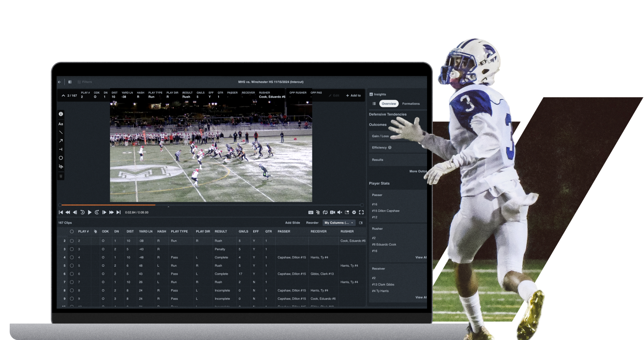This screenshot has height=340, width=644.
Task: Expand the Gain / Loss outcome section
Action: [x=397, y=136]
